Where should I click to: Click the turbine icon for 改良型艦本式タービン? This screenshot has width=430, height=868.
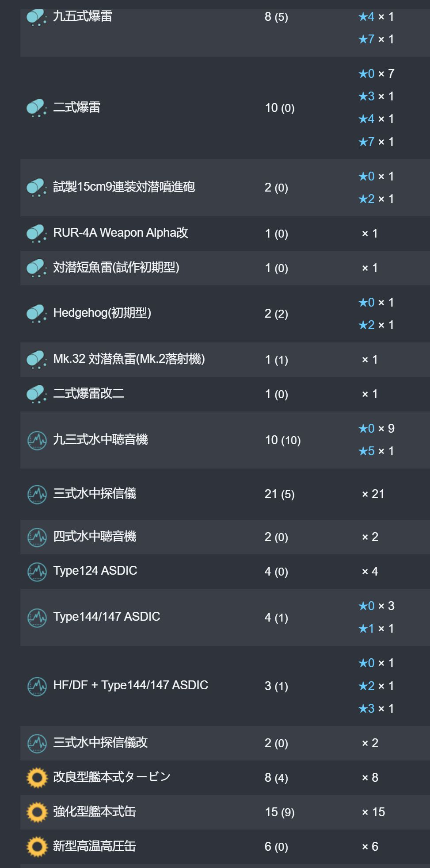point(37,777)
